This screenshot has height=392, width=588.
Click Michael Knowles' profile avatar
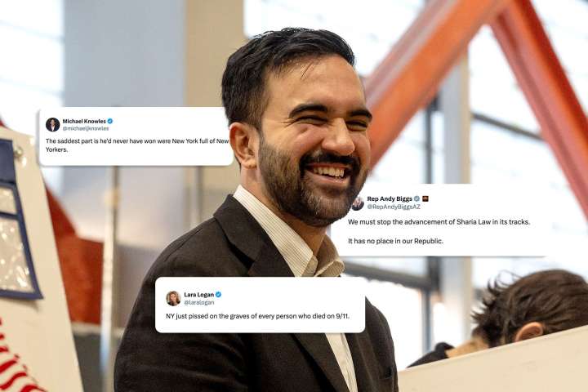pos(52,124)
